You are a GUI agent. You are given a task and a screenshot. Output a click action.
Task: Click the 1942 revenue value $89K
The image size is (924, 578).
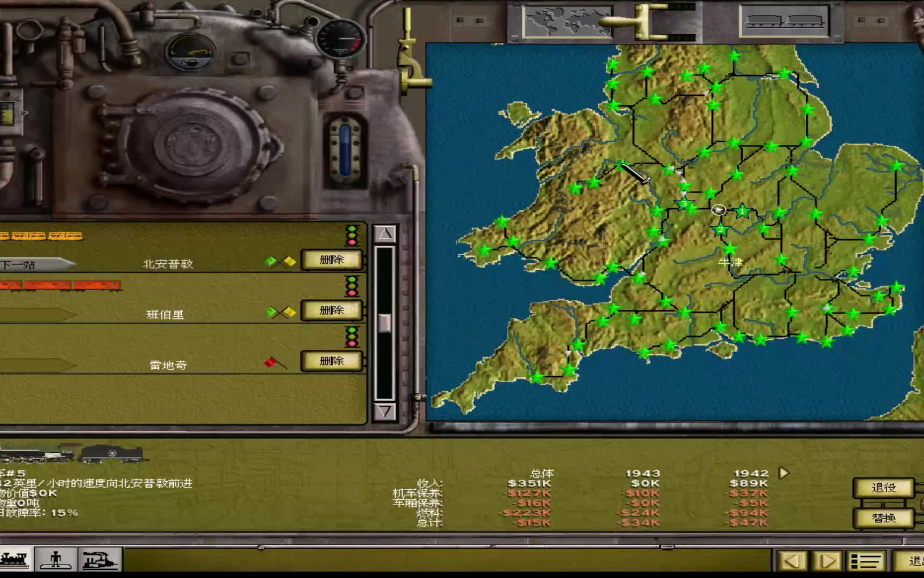coord(748,483)
